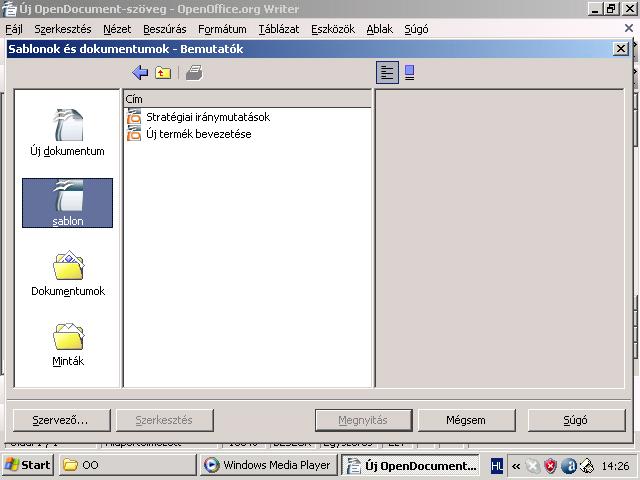Toggle the Preview view button
The image size is (640, 480).
[x=409, y=73]
